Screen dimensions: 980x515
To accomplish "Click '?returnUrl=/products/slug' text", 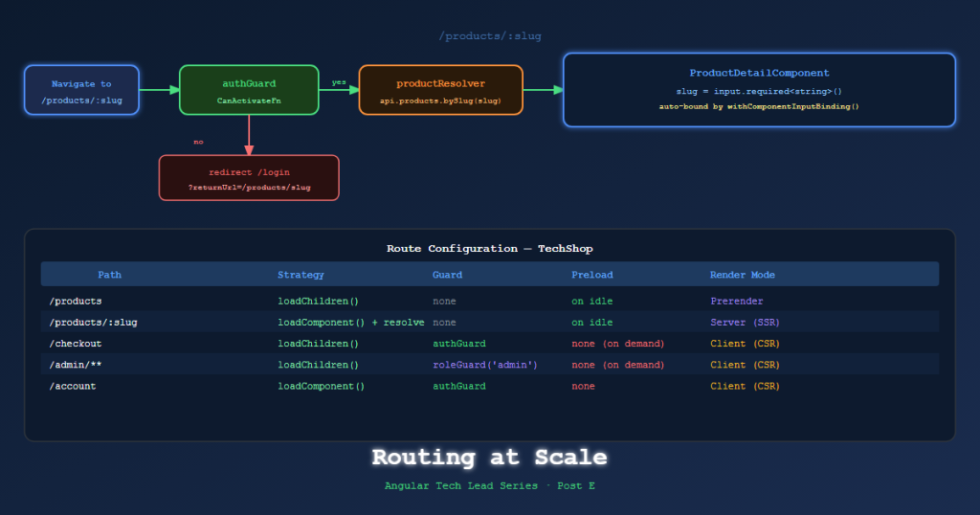I will tap(250, 188).
